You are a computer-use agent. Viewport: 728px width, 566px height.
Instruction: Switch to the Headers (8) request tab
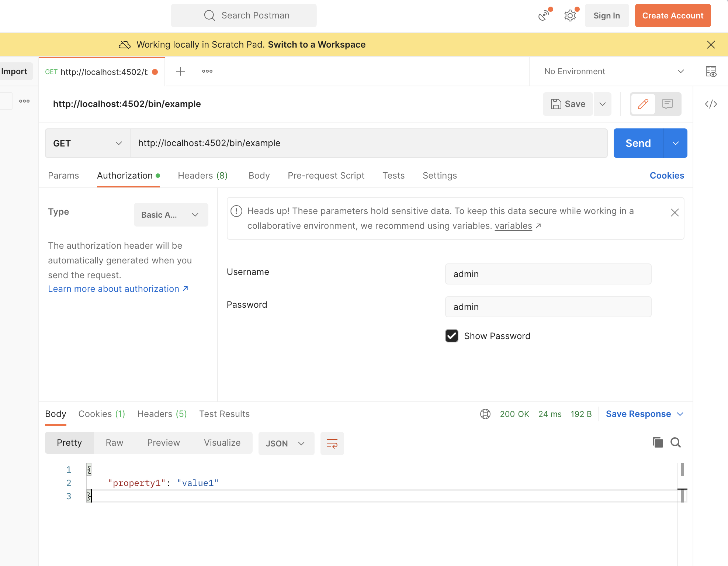point(202,176)
